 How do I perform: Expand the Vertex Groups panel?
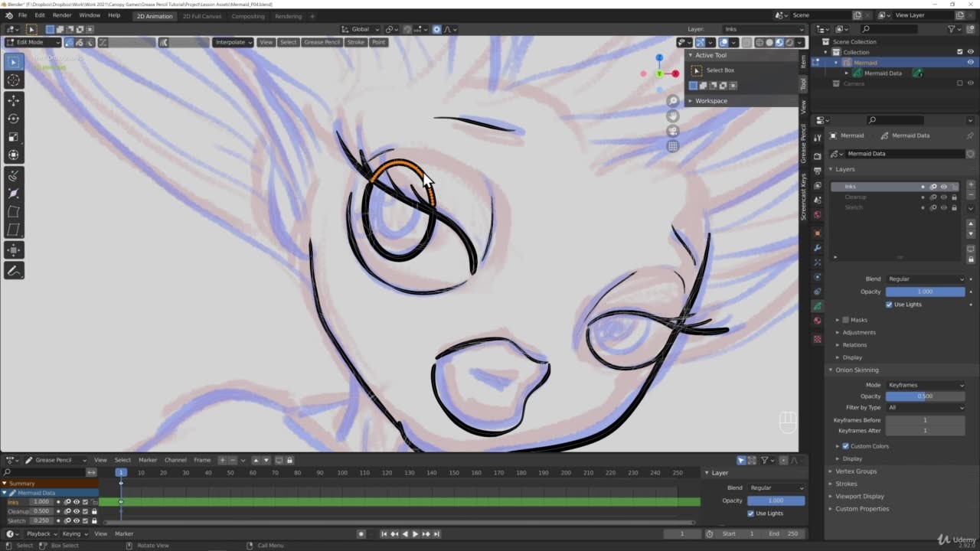pyautogui.click(x=856, y=471)
